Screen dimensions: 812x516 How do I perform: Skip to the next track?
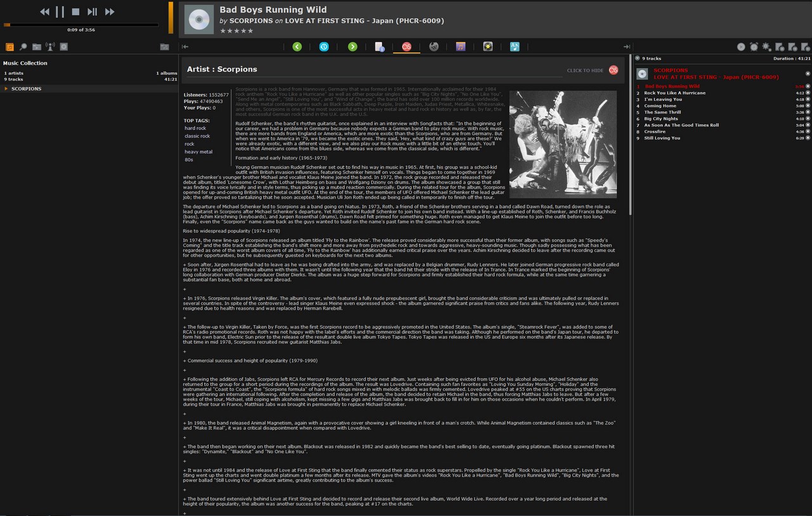(109, 11)
